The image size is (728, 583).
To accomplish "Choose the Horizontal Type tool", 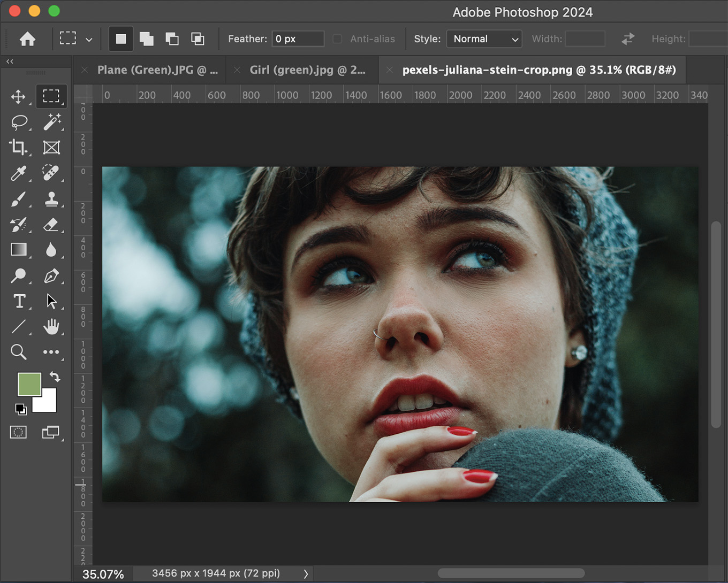I will pos(19,301).
